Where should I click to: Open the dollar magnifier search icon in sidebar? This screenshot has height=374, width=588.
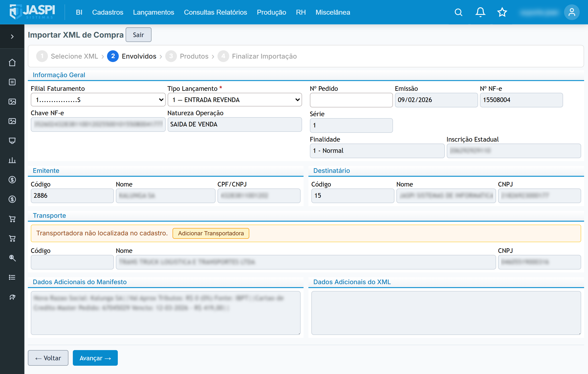coord(12,258)
